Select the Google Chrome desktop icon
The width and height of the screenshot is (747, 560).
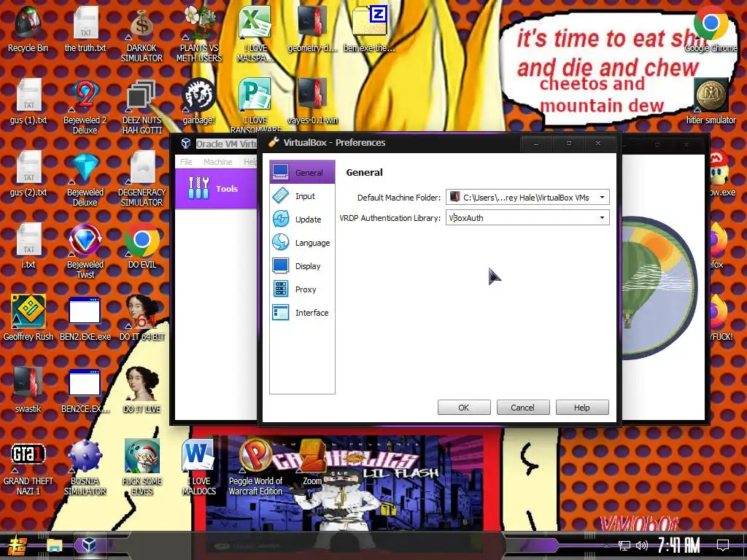point(711,29)
